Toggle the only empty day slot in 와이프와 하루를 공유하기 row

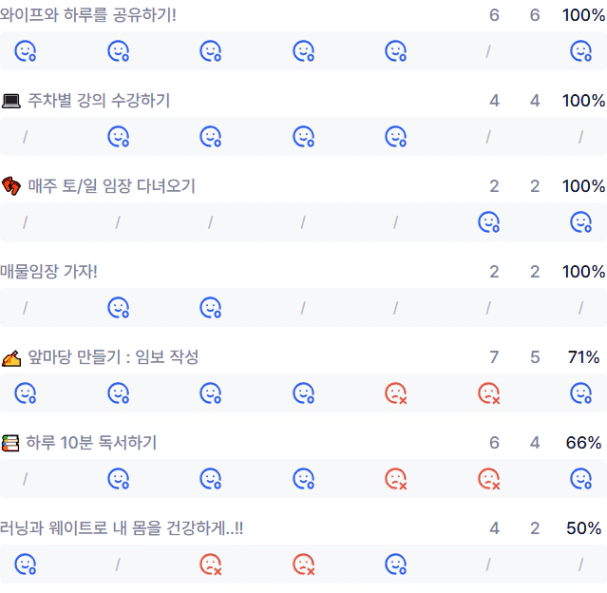pos(488,51)
